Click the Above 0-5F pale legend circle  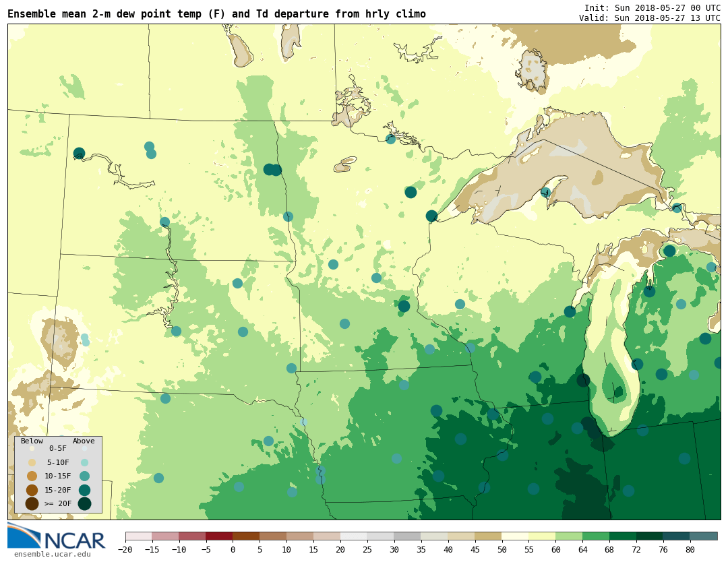[x=84, y=449]
